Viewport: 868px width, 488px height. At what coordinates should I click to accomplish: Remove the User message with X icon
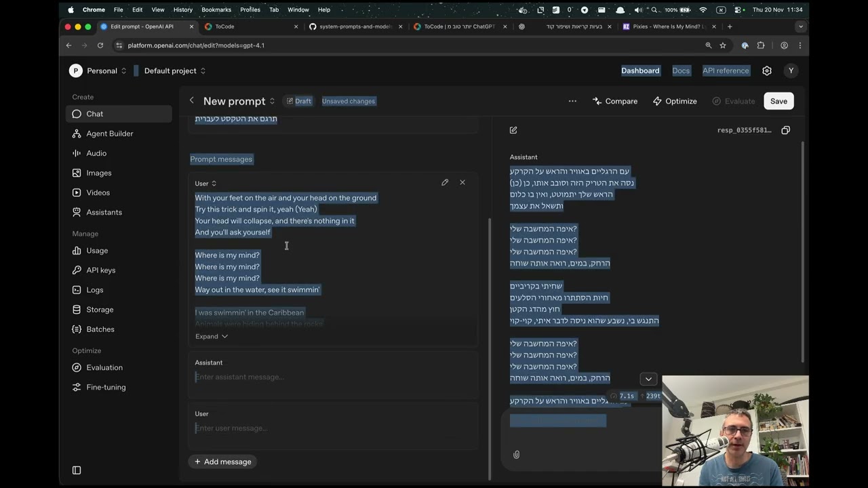coord(462,182)
